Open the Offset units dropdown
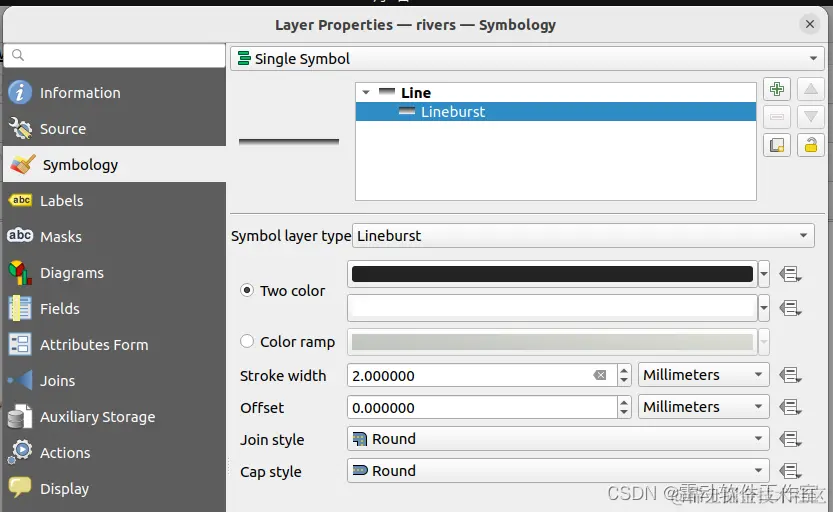The width and height of the screenshot is (833, 512). tap(703, 407)
